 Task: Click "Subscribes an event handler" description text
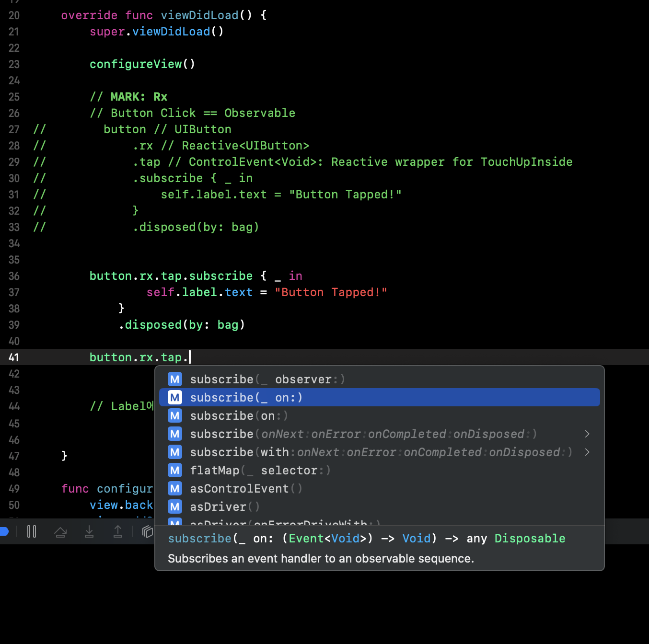(x=321, y=559)
